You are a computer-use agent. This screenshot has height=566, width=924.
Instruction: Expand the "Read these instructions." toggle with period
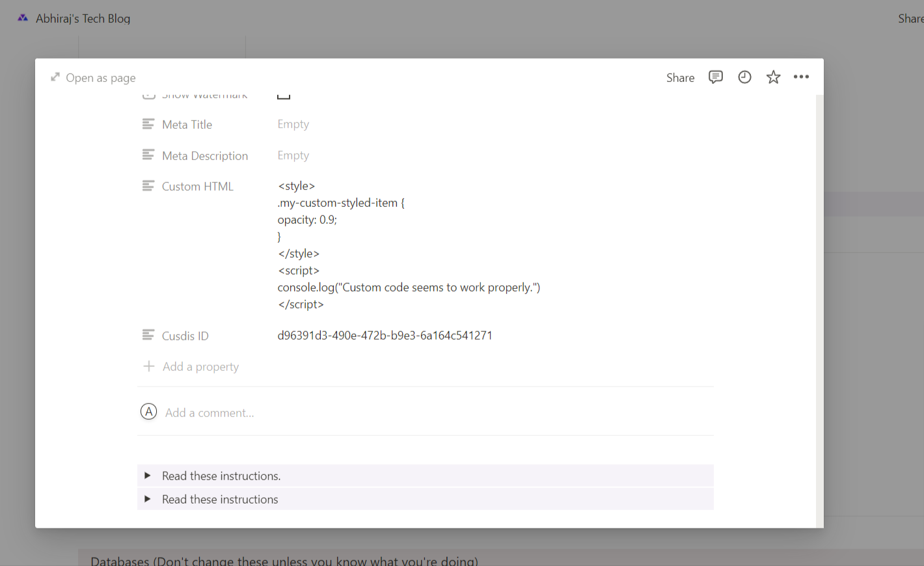coord(148,476)
